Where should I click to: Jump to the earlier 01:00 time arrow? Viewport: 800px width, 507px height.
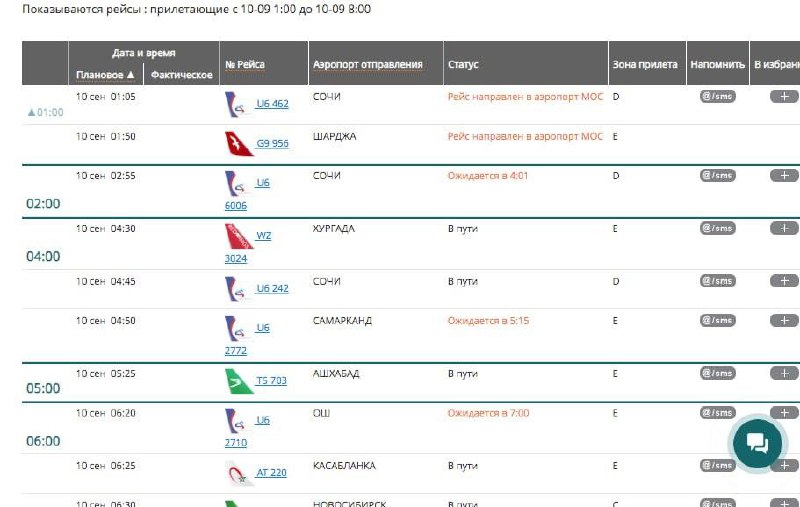coord(45,112)
